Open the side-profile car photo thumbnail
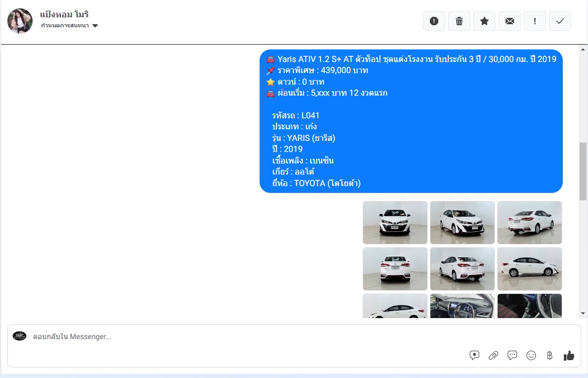Screen dimensions: 588x378 pos(530,269)
